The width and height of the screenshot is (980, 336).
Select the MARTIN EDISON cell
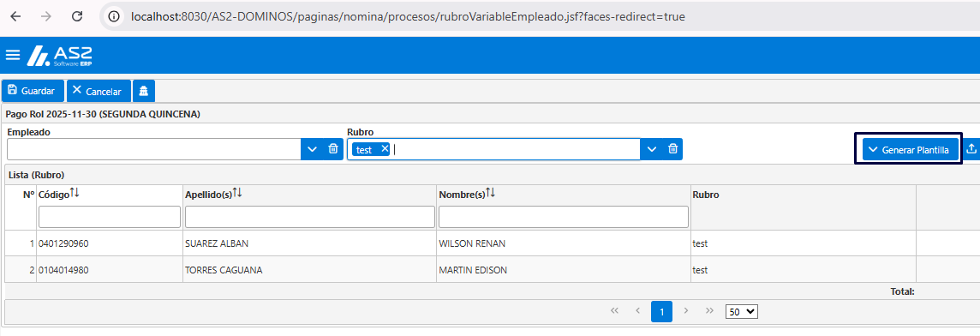564,270
